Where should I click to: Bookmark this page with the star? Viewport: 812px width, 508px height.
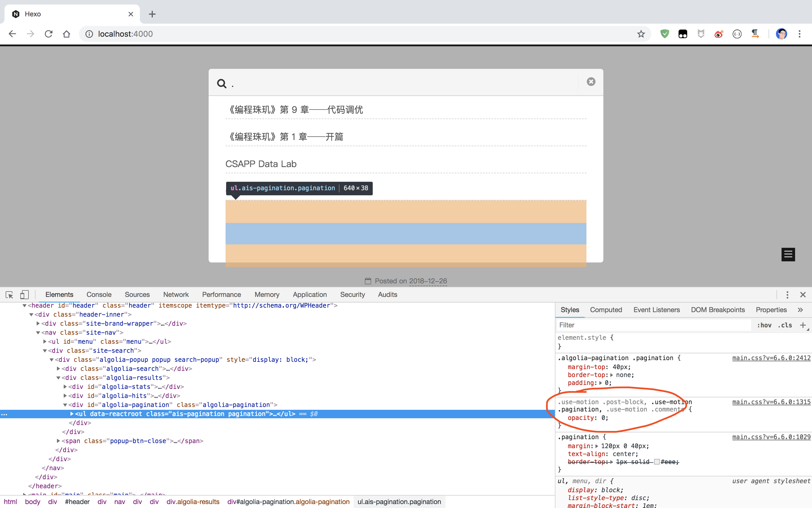click(641, 34)
